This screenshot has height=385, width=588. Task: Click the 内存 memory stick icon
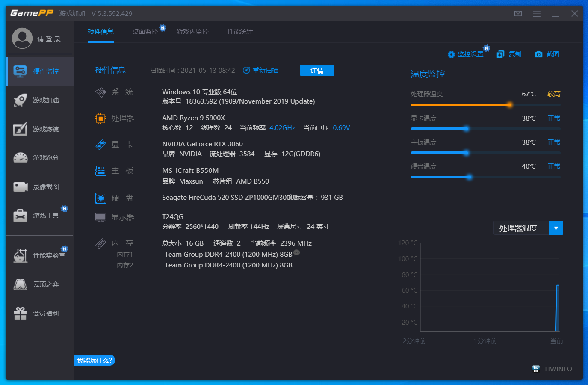coord(100,243)
